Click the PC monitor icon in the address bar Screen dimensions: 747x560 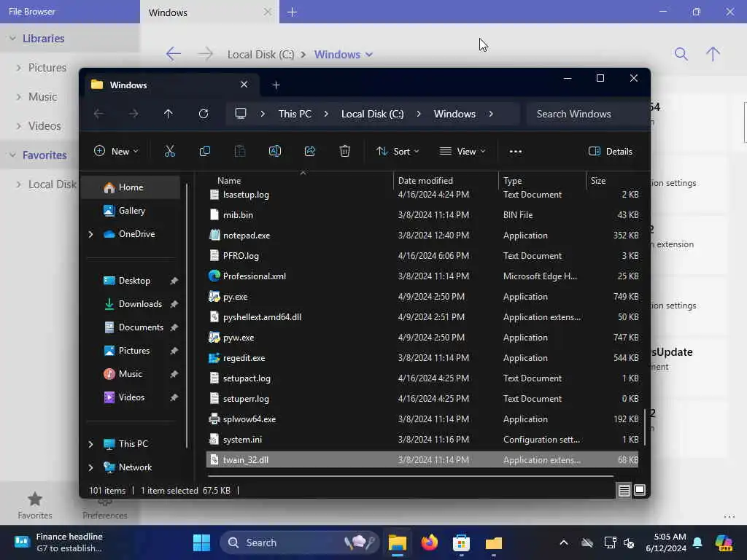click(x=241, y=114)
